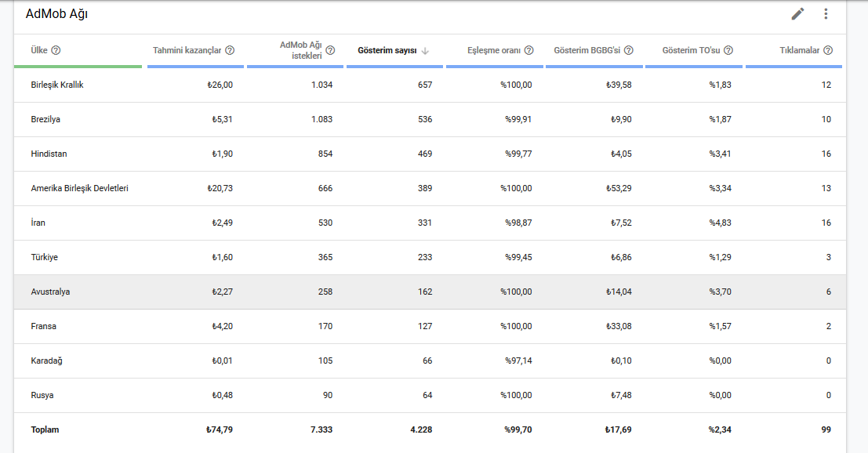The width and height of the screenshot is (868, 453).
Task: Open the three-dot more options menu
Action: [x=826, y=14]
